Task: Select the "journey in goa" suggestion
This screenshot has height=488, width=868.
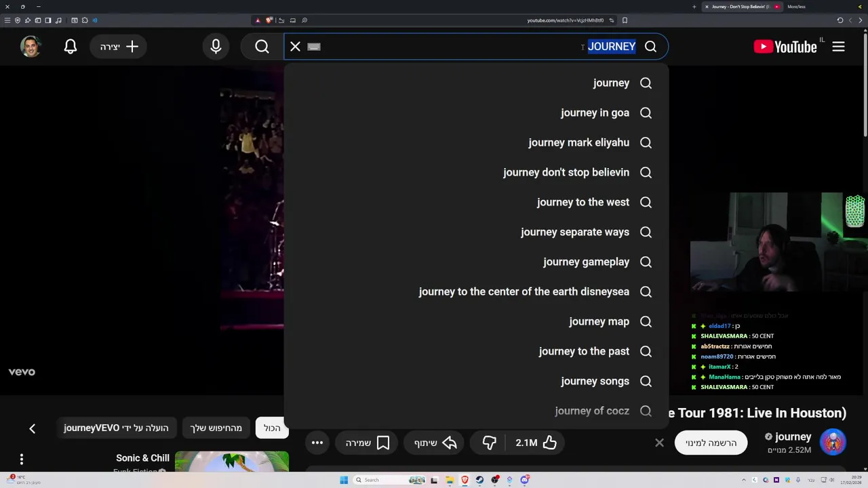Action: tap(476, 113)
